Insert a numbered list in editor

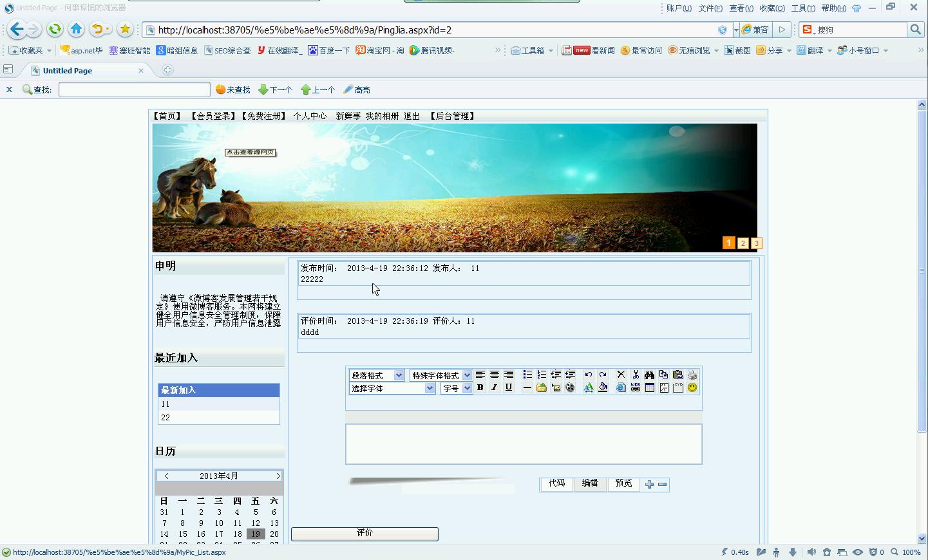click(x=542, y=375)
